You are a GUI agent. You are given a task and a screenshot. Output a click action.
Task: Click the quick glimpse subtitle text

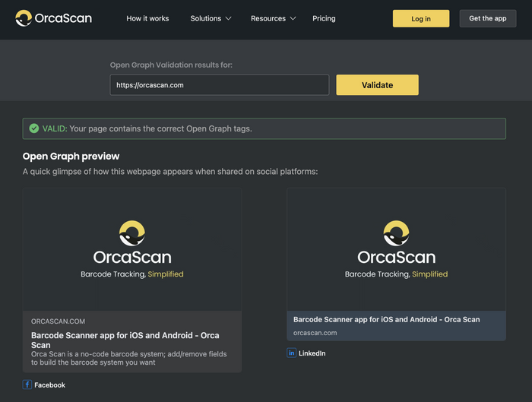pyautogui.click(x=170, y=171)
